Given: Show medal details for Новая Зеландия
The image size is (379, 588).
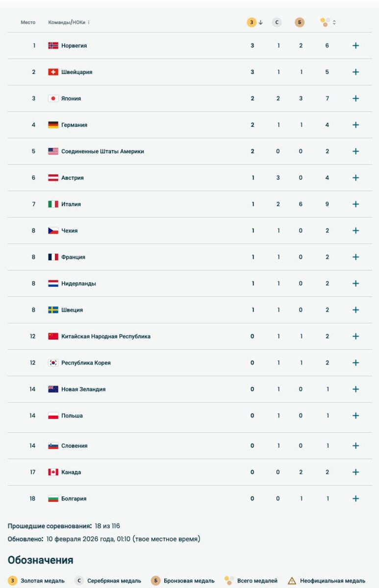Looking at the screenshot, I should click(x=356, y=390).
